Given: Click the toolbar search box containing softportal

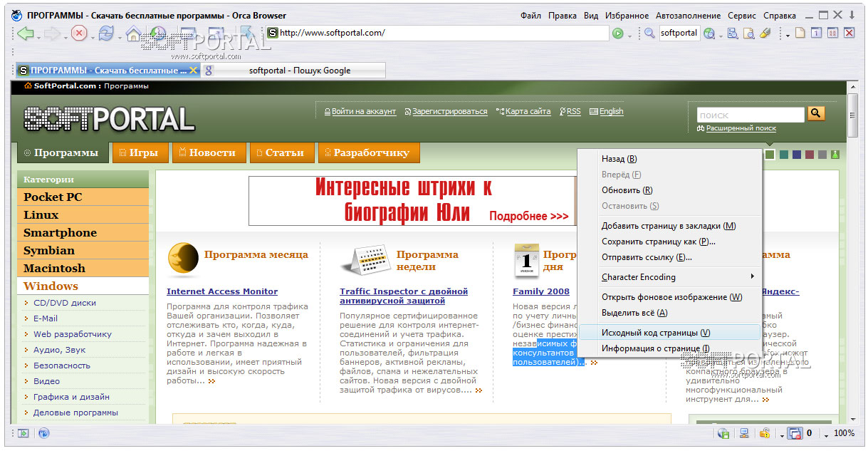Looking at the screenshot, I should tap(679, 33).
